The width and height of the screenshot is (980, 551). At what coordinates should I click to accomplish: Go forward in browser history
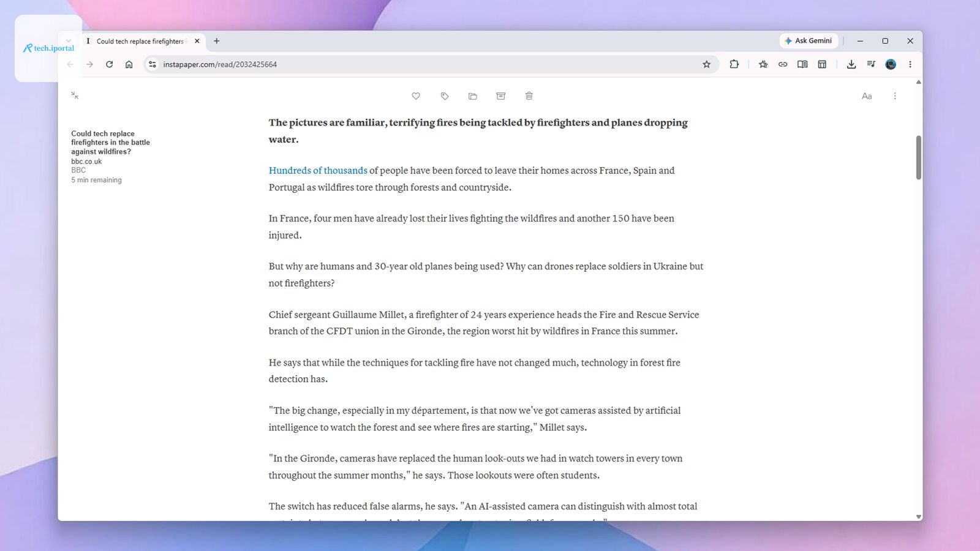(x=89, y=64)
